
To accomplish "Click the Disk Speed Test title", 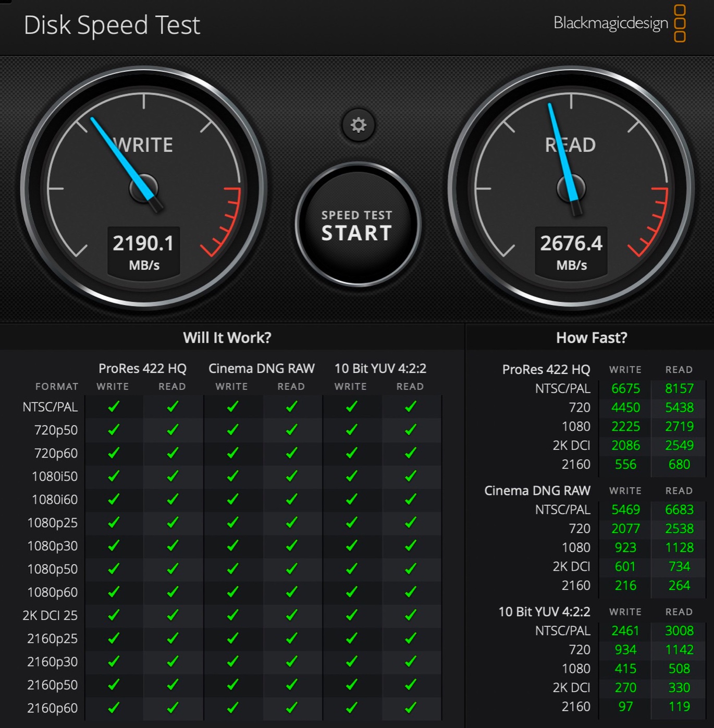I will (112, 25).
